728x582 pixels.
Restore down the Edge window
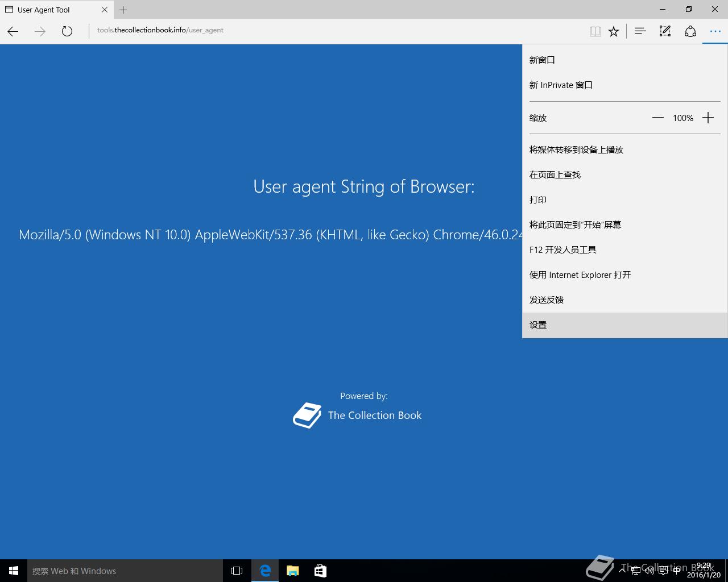point(689,9)
